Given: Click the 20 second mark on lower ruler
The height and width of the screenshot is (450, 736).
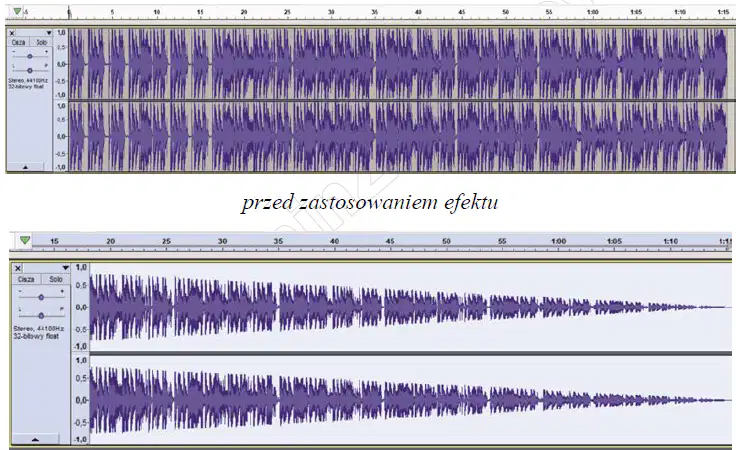Looking at the screenshot, I should pyautogui.click(x=110, y=241).
